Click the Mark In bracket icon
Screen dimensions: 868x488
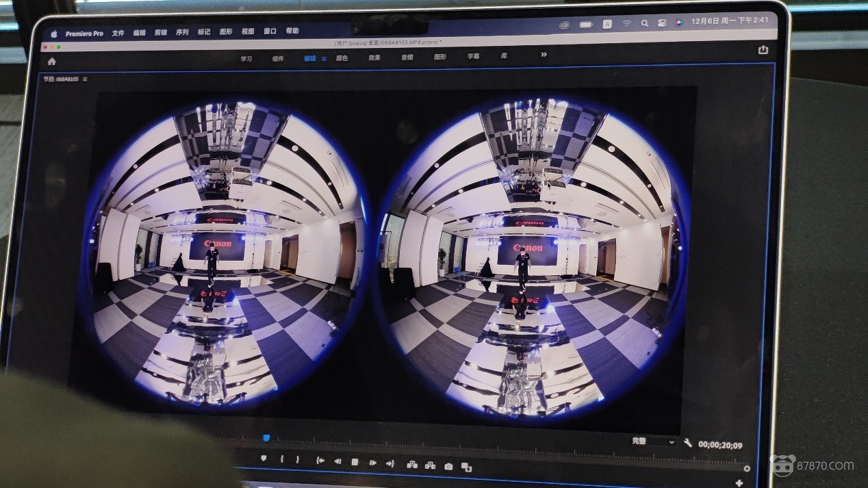click(281, 460)
